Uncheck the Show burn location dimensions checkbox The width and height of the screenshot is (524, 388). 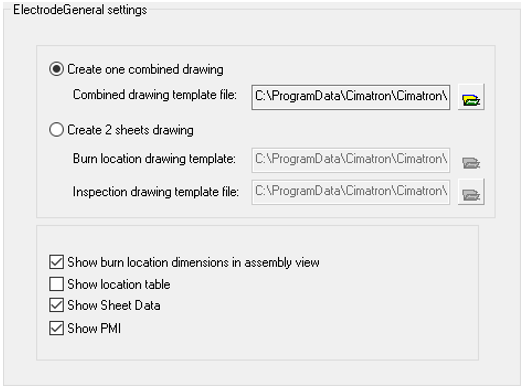(x=56, y=262)
